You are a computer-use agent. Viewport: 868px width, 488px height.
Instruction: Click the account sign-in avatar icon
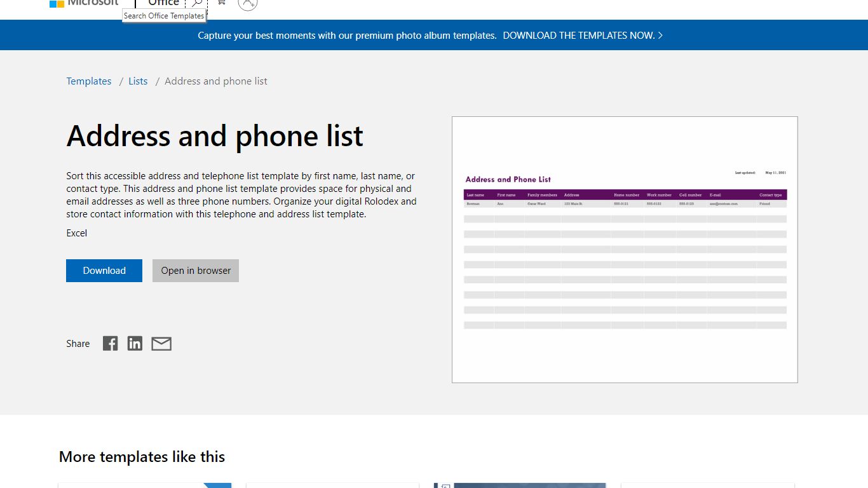click(248, 3)
